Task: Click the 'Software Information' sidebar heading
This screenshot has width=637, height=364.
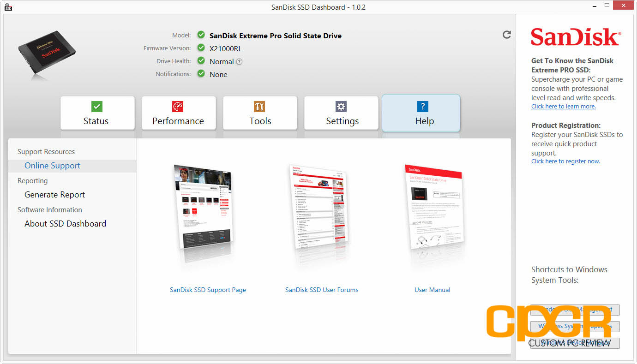Action: point(50,210)
